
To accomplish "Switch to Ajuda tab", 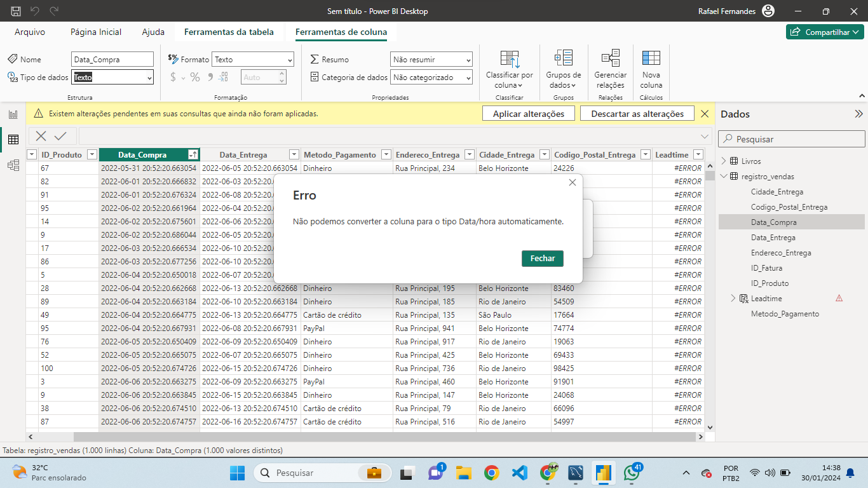I will [x=153, y=32].
